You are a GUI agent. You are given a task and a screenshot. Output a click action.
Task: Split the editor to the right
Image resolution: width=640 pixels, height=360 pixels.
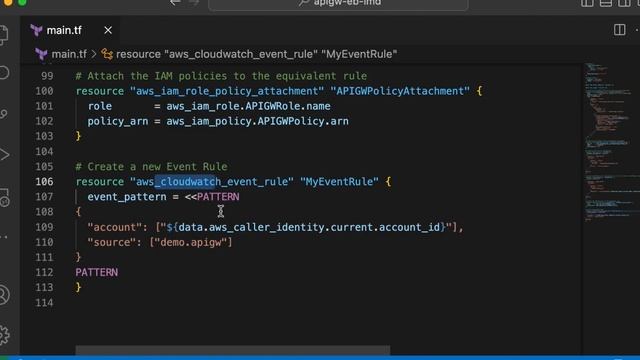[x=619, y=30]
